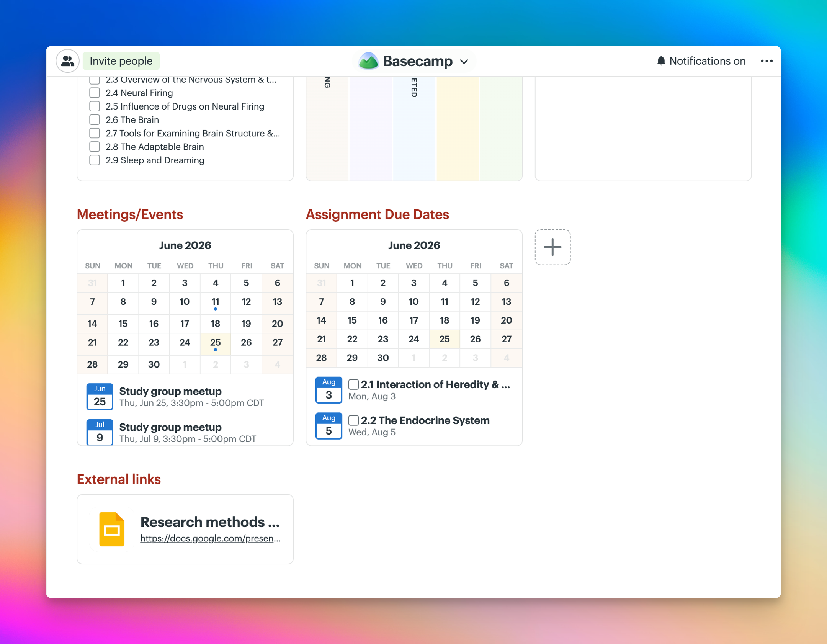Image resolution: width=827 pixels, height=644 pixels.
Task: Open Research methods link title
Action: pos(210,522)
